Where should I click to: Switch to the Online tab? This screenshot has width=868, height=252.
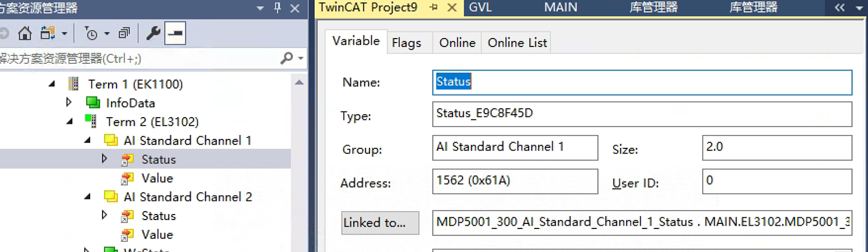coord(458,43)
